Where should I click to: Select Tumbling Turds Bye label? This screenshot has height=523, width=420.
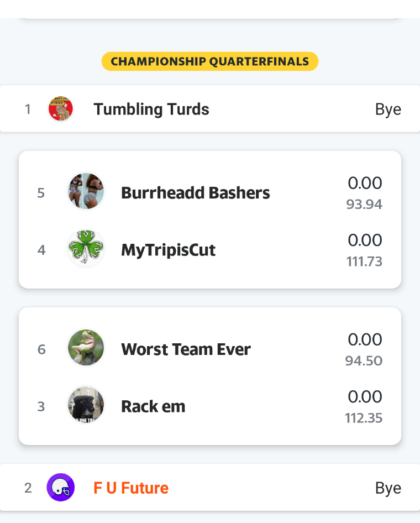click(389, 109)
